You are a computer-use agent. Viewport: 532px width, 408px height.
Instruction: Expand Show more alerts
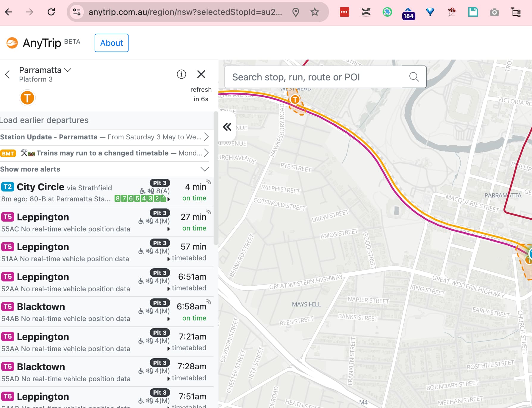(104, 169)
